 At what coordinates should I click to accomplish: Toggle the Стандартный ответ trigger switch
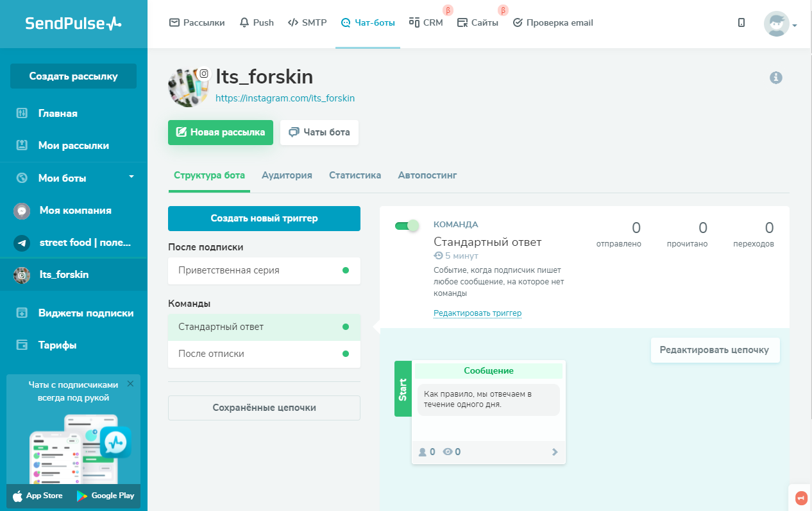[x=407, y=225]
